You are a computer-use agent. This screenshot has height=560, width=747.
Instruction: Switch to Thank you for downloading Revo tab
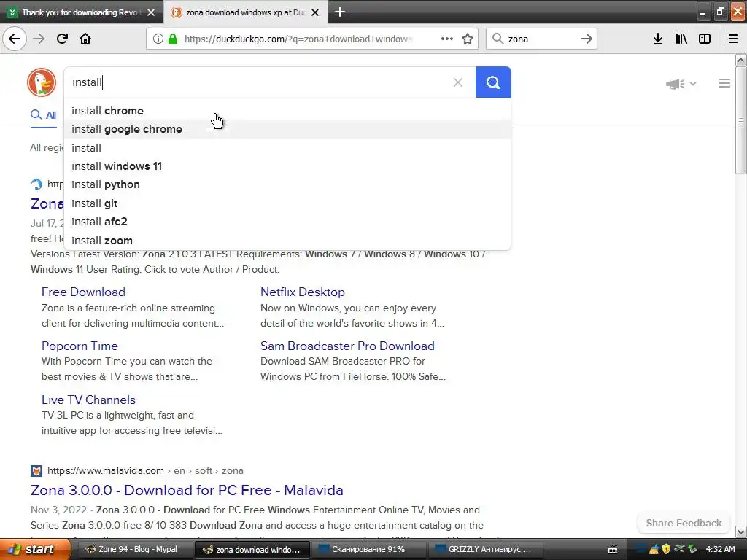pos(80,12)
